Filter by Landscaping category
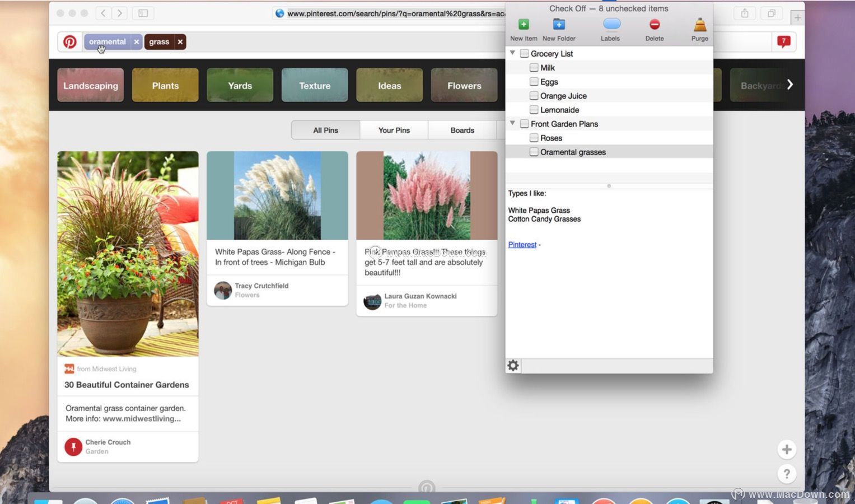The width and height of the screenshot is (855, 504). click(x=91, y=85)
